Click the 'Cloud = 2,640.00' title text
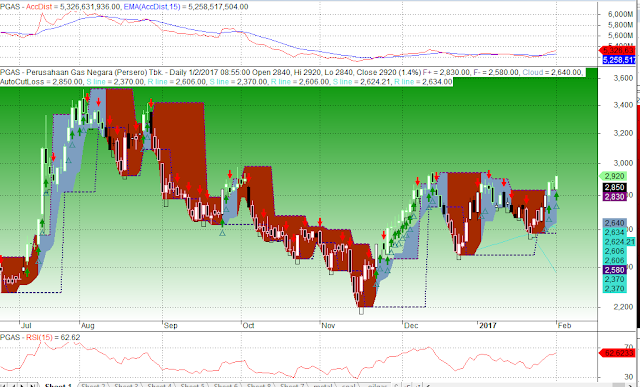640x387 pixels. 552,72
